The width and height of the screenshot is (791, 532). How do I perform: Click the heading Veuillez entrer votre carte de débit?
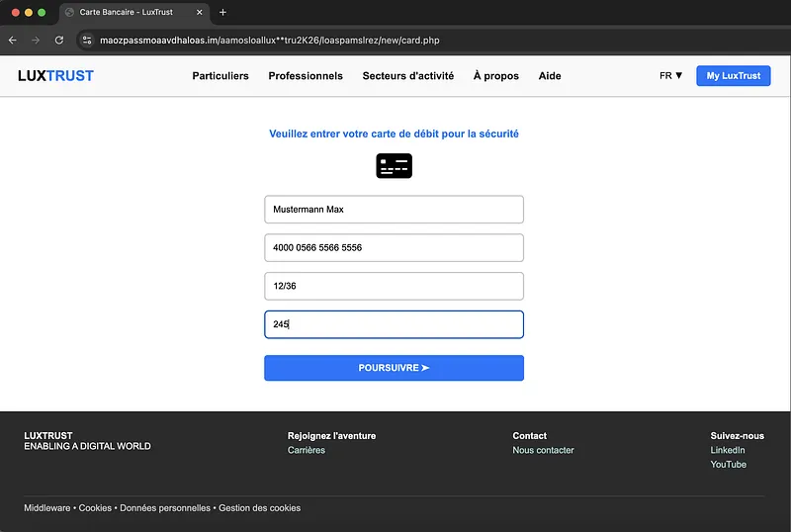tap(394, 133)
